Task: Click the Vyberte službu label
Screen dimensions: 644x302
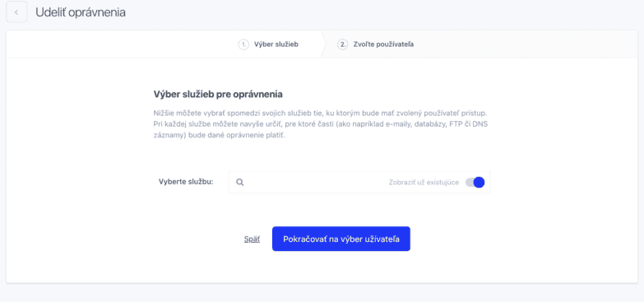Action: [x=186, y=182]
